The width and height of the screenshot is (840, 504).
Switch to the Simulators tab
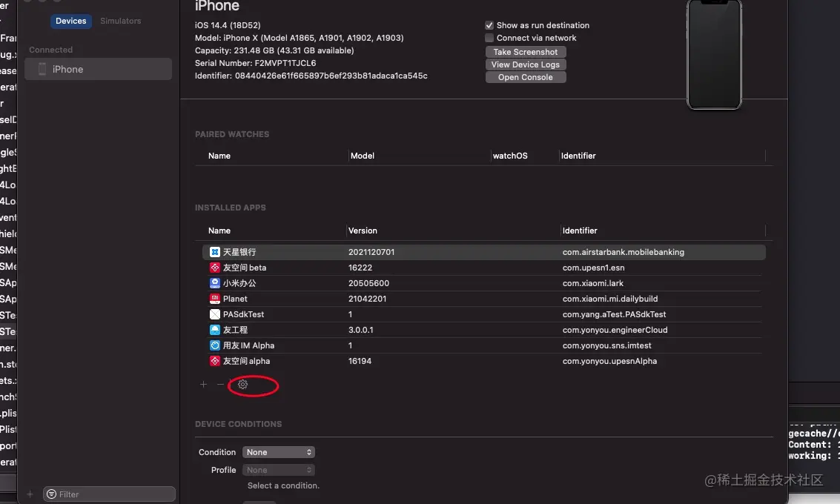(121, 21)
